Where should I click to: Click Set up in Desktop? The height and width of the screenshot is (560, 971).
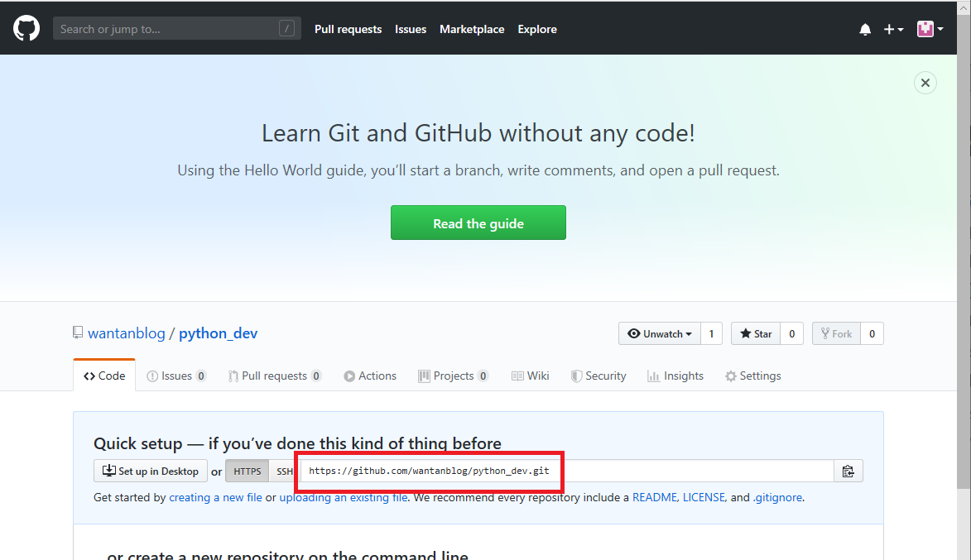[x=151, y=471]
